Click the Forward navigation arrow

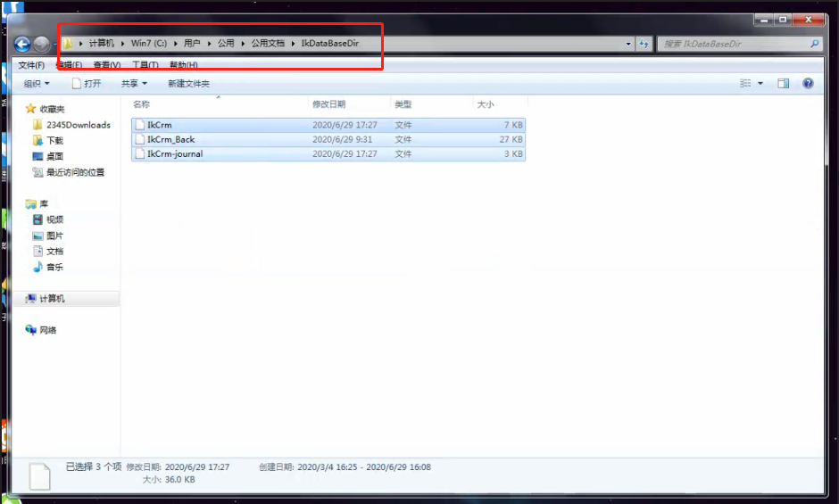click(41, 44)
